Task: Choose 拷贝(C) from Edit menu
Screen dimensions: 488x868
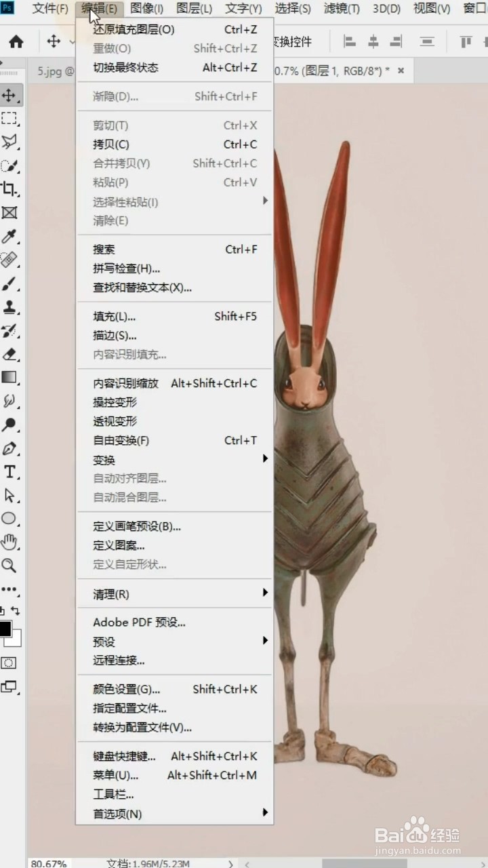Action: (x=175, y=144)
